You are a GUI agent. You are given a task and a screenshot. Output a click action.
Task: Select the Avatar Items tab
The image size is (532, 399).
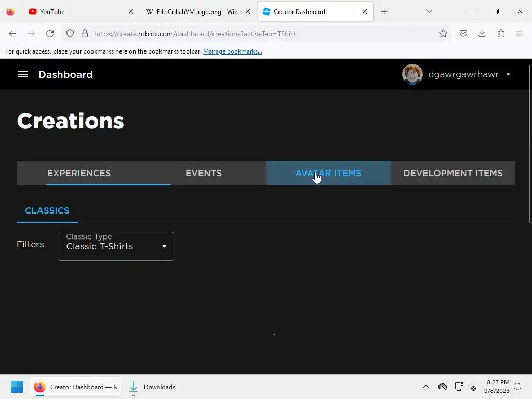point(328,173)
